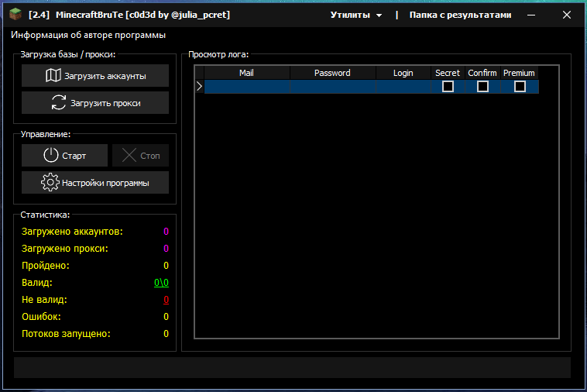This screenshot has height=392, width=587.
Task: Click the Загружено прокси: label
Action: point(65,249)
